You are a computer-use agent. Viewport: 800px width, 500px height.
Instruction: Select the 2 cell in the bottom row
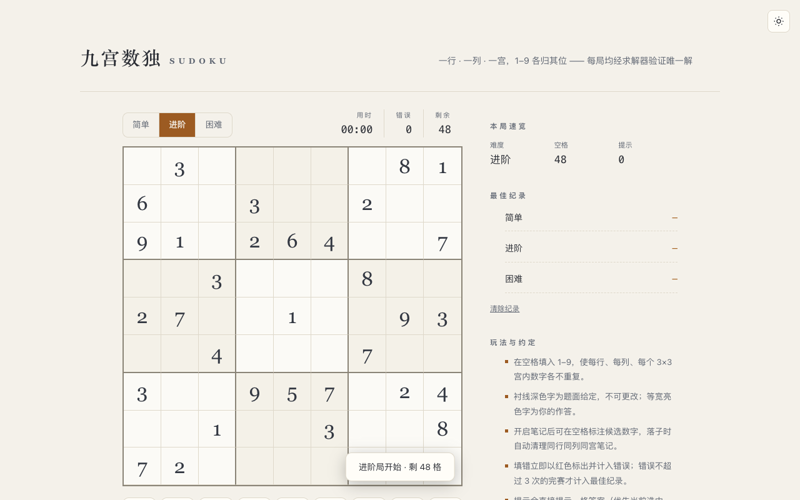[x=179, y=466]
